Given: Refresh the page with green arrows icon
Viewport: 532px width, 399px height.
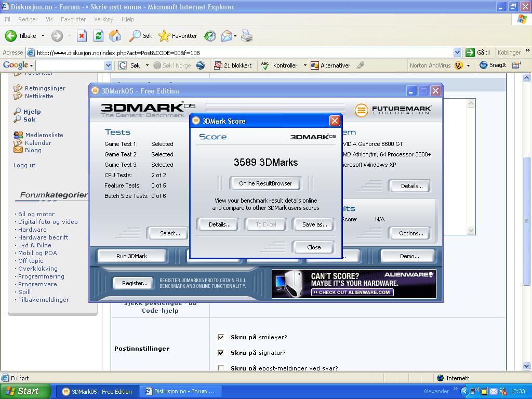Looking at the screenshot, I should click(x=98, y=36).
